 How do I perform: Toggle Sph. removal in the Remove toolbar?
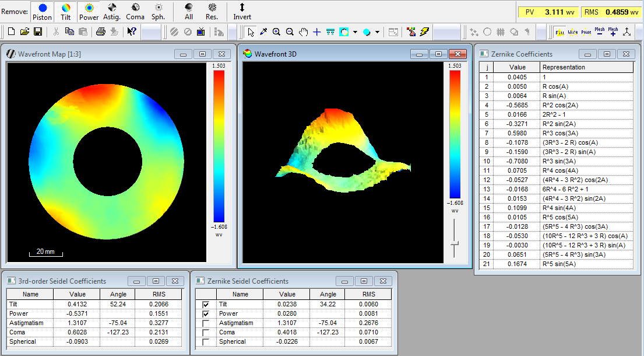(x=158, y=12)
